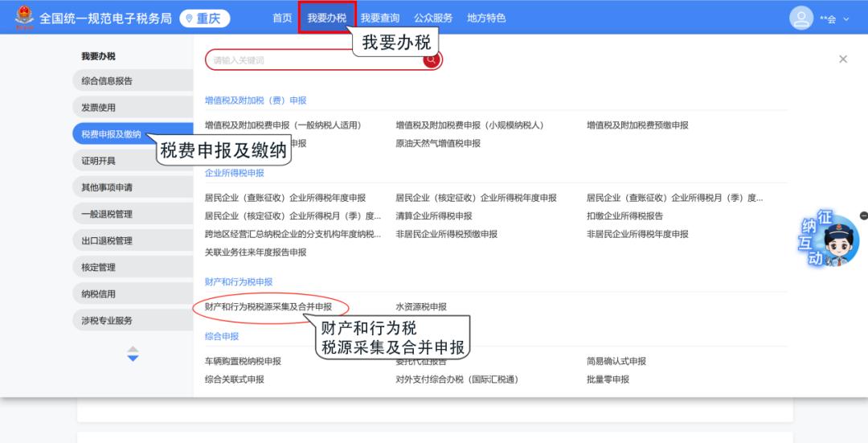Click the sidebar scroll-down arrow
The image size is (868, 443).
tap(133, 359)
